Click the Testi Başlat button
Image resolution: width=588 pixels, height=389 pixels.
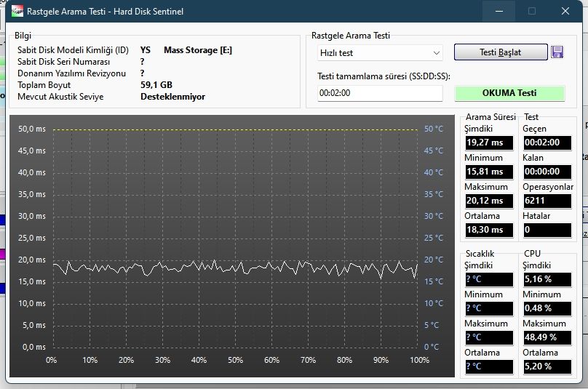point(500,52)
